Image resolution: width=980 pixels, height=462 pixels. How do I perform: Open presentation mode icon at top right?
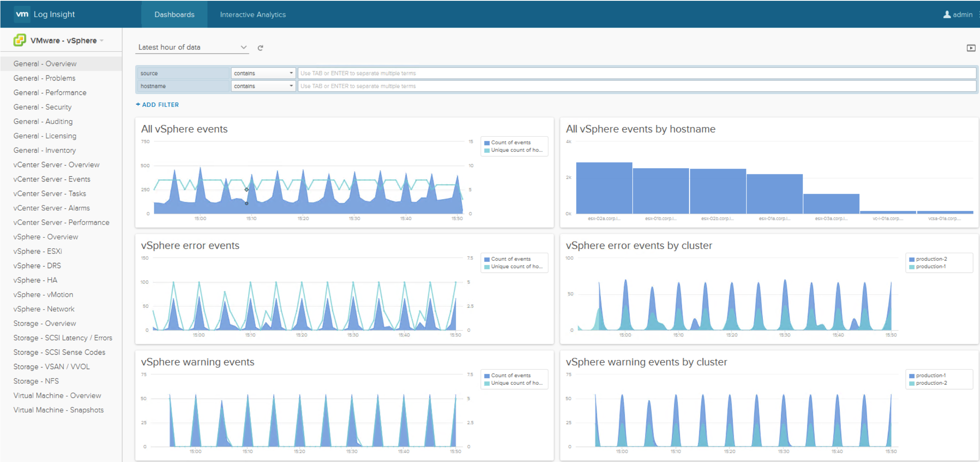971,48
